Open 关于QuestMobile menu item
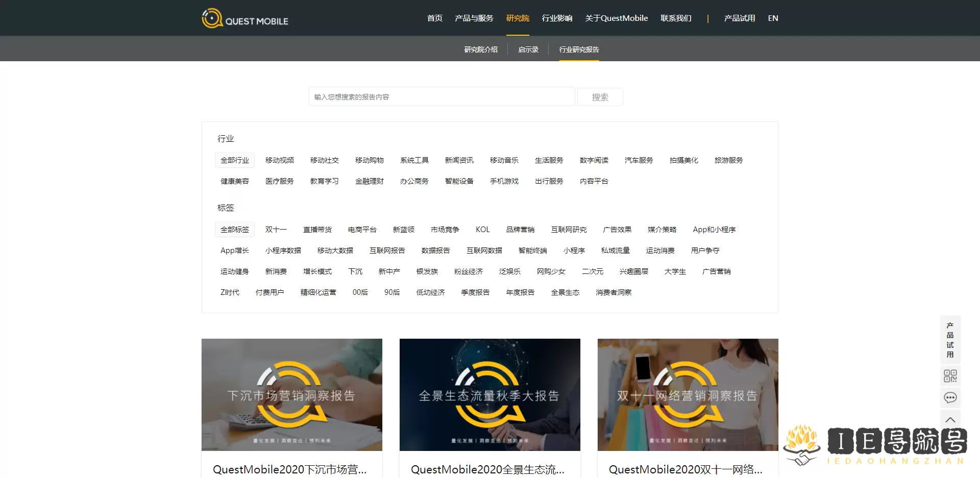The height and width of the screenshot is (478, 980). click(617, 18)
